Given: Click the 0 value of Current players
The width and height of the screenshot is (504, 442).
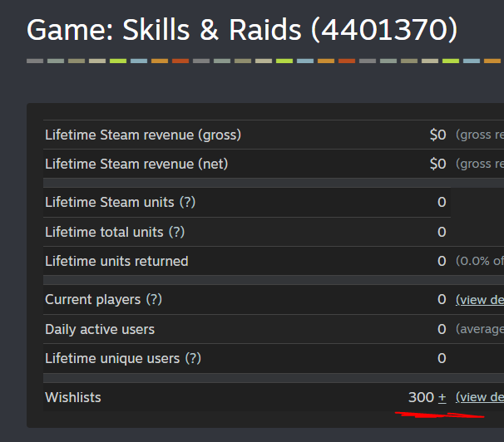Looking at the screenshot, I should pyautogui.click(x=442, y=299).
